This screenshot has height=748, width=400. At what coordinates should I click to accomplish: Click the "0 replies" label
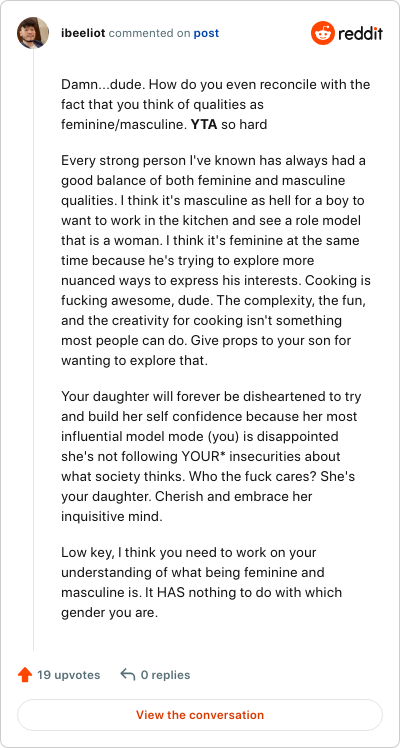pos(165,675)
